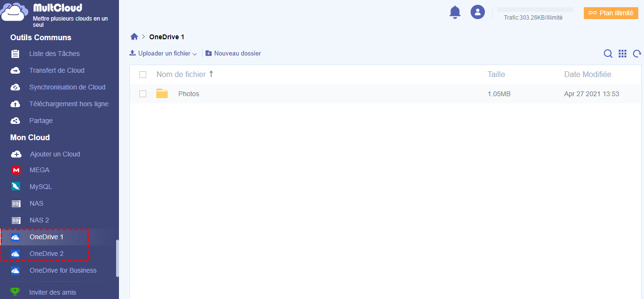Image resolution: width=644 pixels, height=299 pixels.
Task: Click the Photos folder icon
Action: (162, 93)
